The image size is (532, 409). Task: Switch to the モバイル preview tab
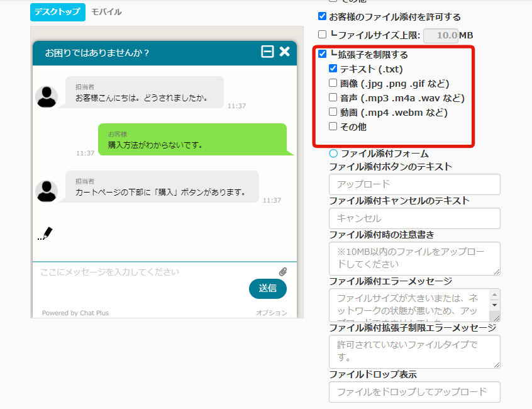point(106,12)
